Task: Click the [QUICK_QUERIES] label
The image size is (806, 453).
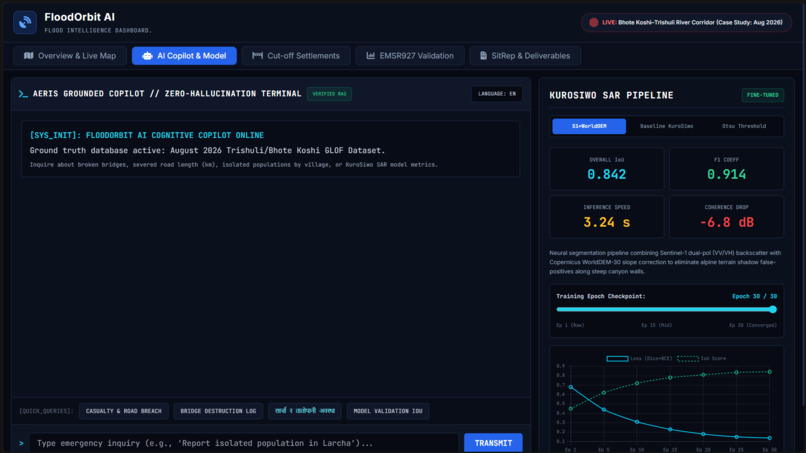Action: 46,411
